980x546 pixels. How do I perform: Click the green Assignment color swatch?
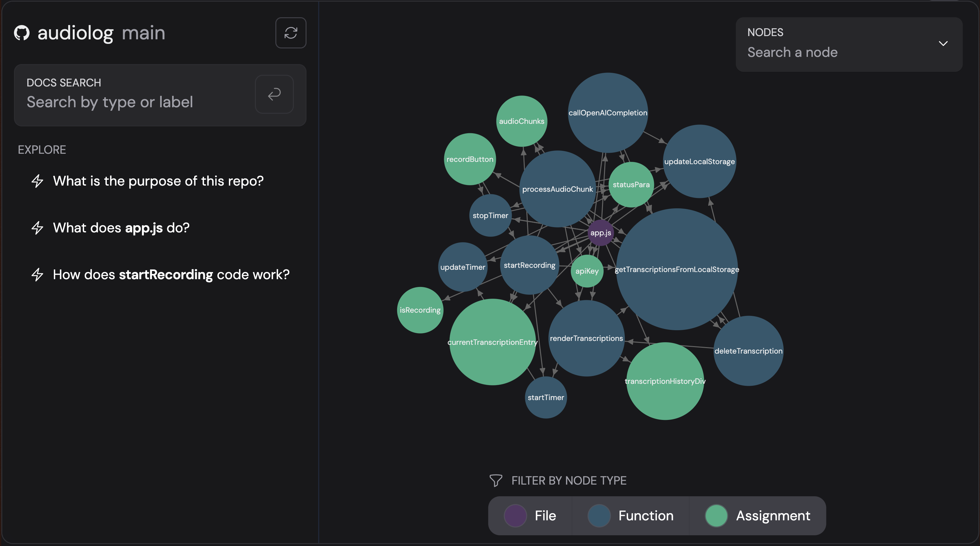716,515
